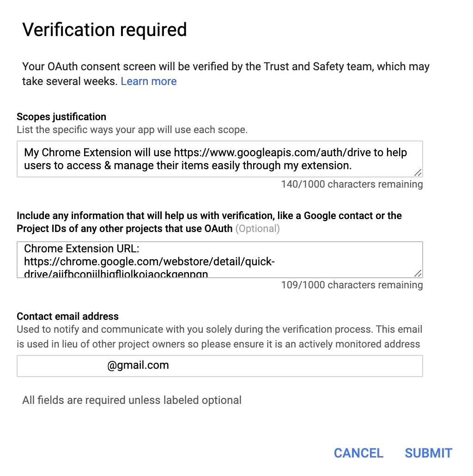Image resolution: width=473 pixels, height=476 pixels.
Task: Click the resize grip on Scopes justification textarea
Action: click(418, 173)
